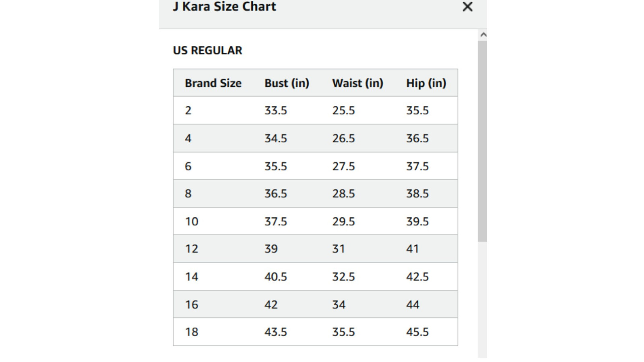Click hip value 41 in size 12 row
The width and height of the screenshot is (644, 362).
[413, 249]
